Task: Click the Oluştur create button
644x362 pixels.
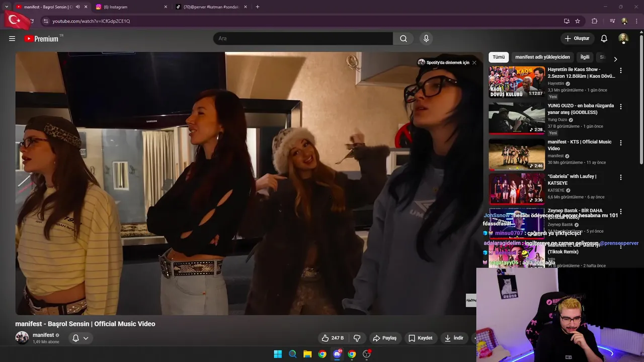Action: click(577, 39)
